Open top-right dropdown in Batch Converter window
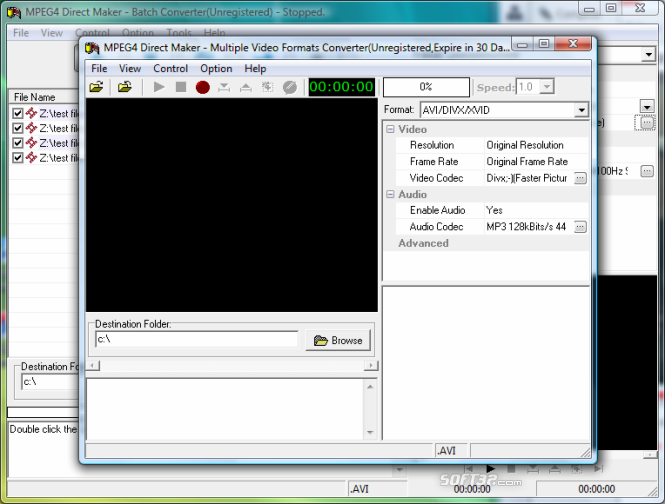The width and height of the screenshot is (665, 504). pyautogui.click(x=648, y=54)
